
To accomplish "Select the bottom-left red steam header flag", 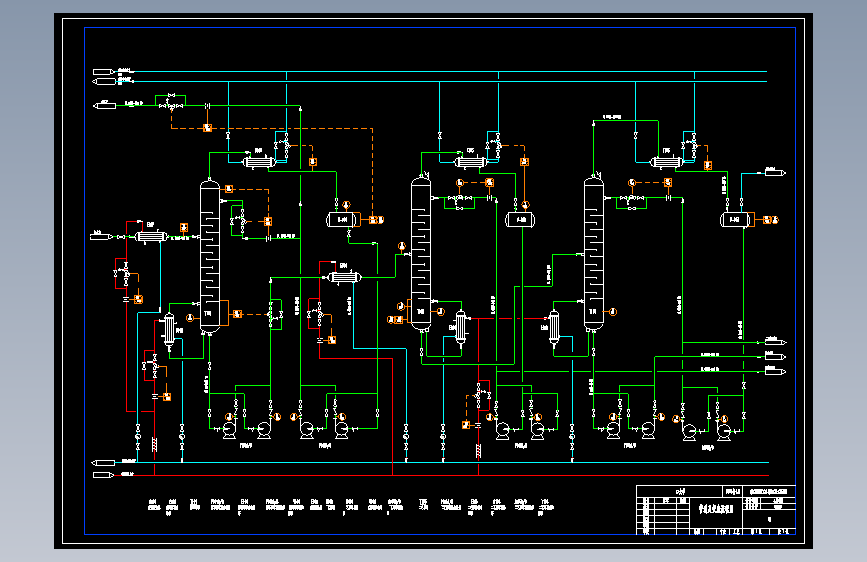I will point(103,475).
